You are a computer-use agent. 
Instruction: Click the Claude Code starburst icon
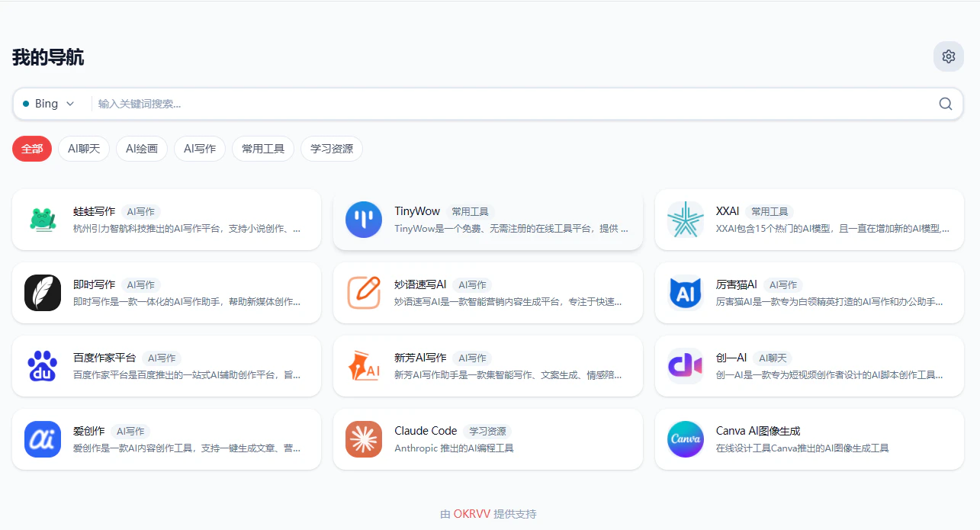pos(364,439)
